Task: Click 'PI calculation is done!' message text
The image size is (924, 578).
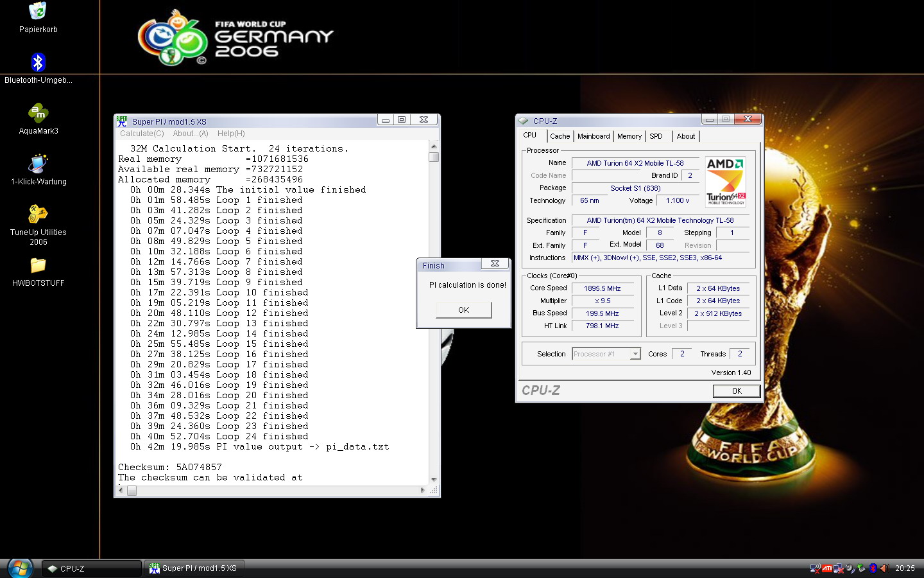Action: click(467, 285)
